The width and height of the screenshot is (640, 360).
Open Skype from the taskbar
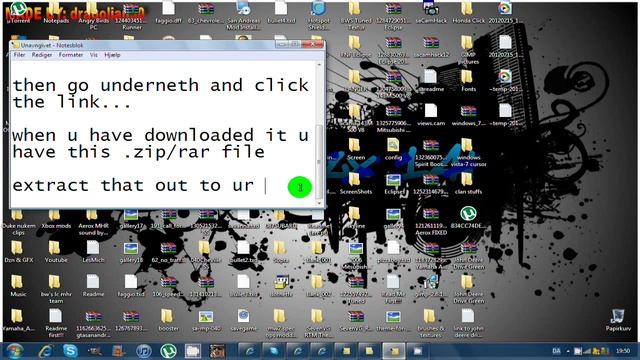70,351
